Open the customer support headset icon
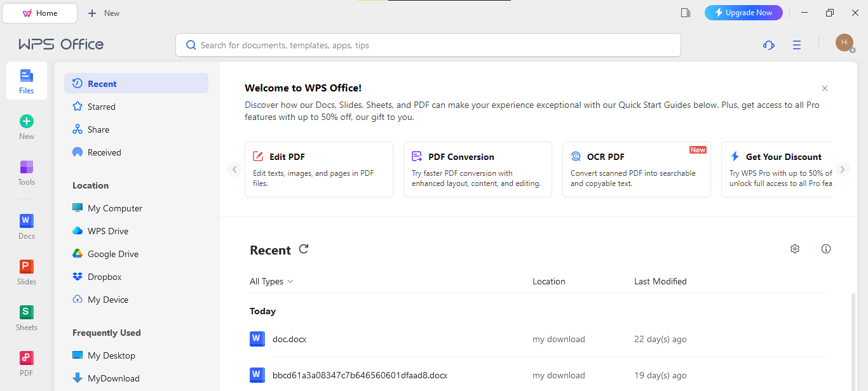Screen dimensions: 868x391 click(x=769, y=45)
